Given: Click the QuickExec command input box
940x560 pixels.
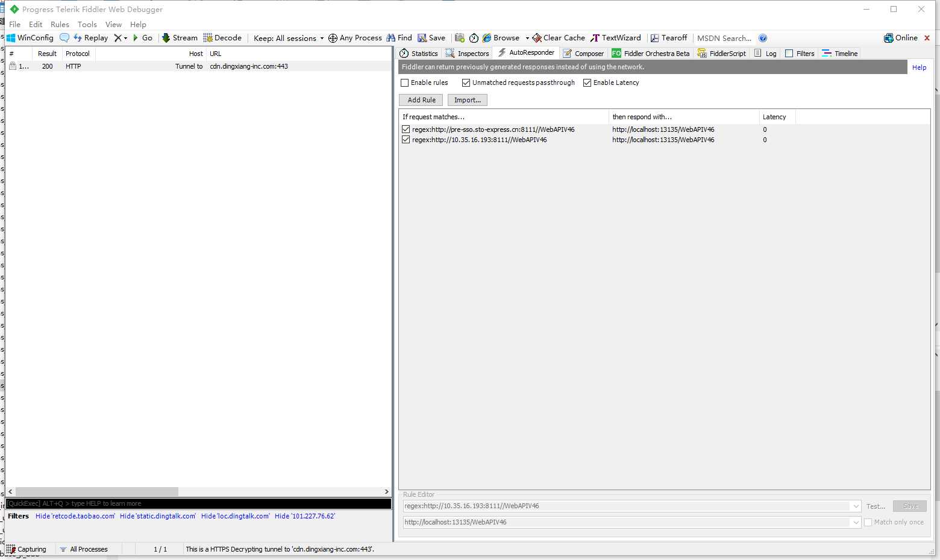Looking at the screenshot, I should click(x=198, y=504).
